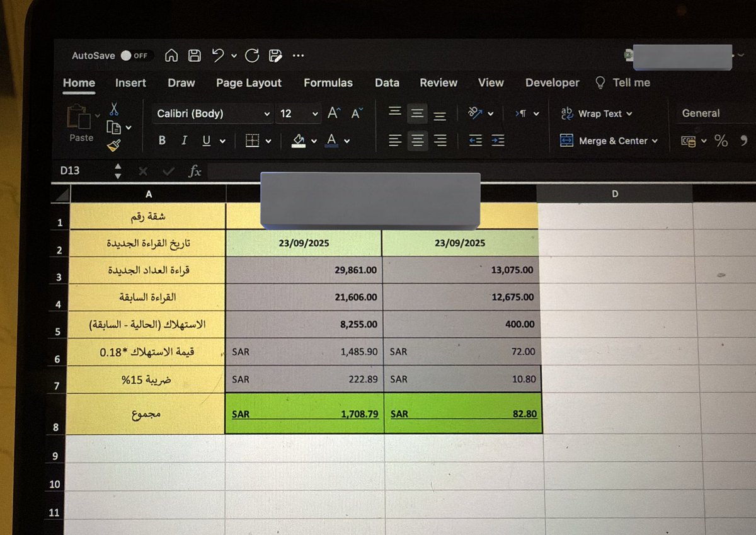Open the Page Layout ribbon tab
756x535 pixels.
(249, 83)
